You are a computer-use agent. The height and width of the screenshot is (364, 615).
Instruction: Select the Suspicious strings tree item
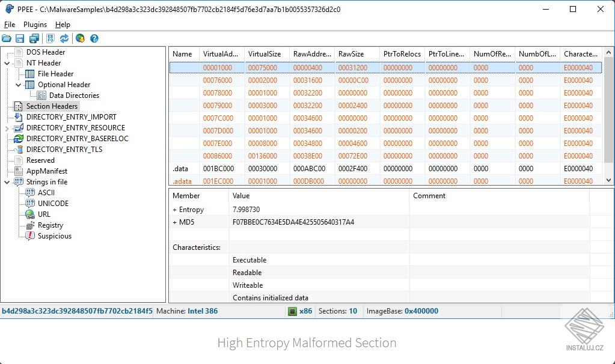[55, 236]
